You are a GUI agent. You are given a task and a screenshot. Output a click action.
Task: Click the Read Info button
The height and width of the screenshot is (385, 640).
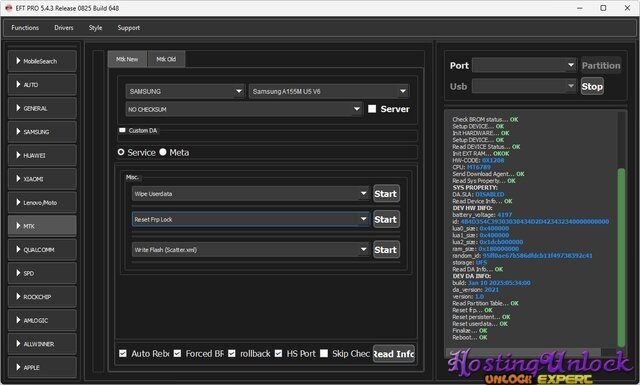[393, 354]
